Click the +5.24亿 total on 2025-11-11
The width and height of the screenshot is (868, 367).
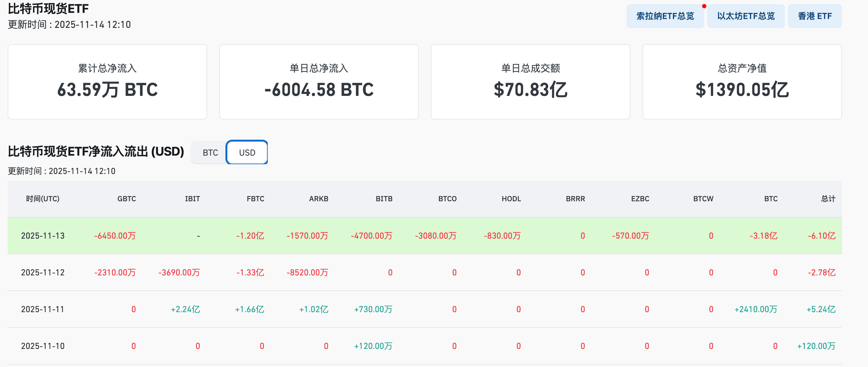(821, 309)
